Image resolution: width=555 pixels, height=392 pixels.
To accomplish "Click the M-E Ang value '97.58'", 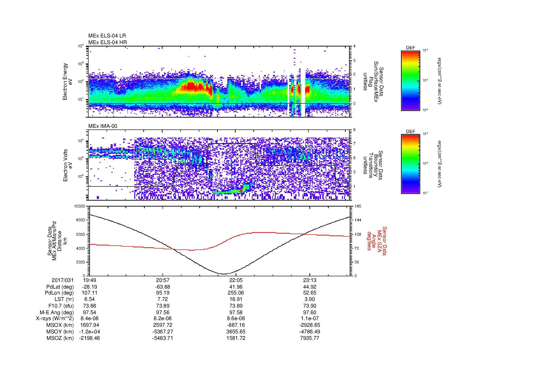I will coord(236,312).
